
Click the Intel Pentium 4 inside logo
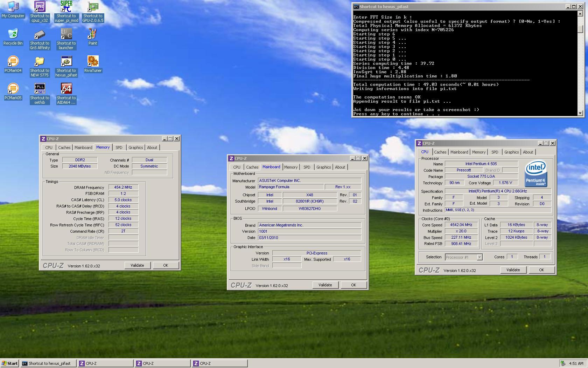coord(535,174)
